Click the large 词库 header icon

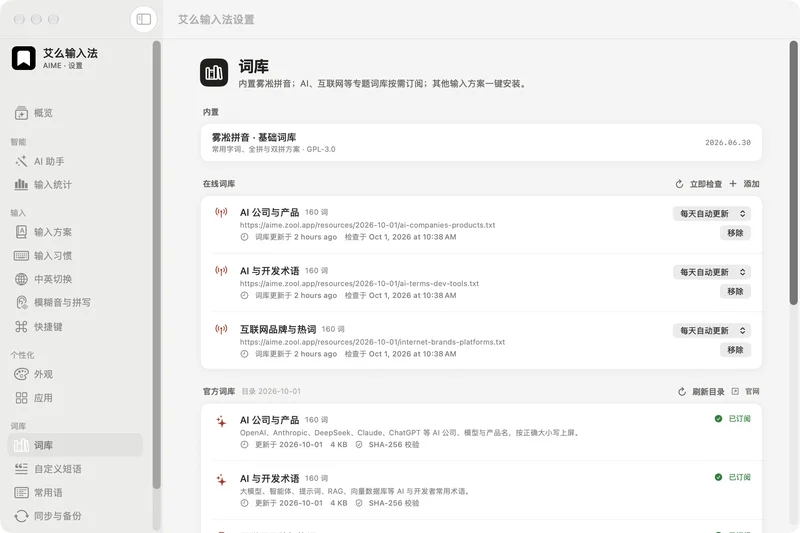(214, 72)
